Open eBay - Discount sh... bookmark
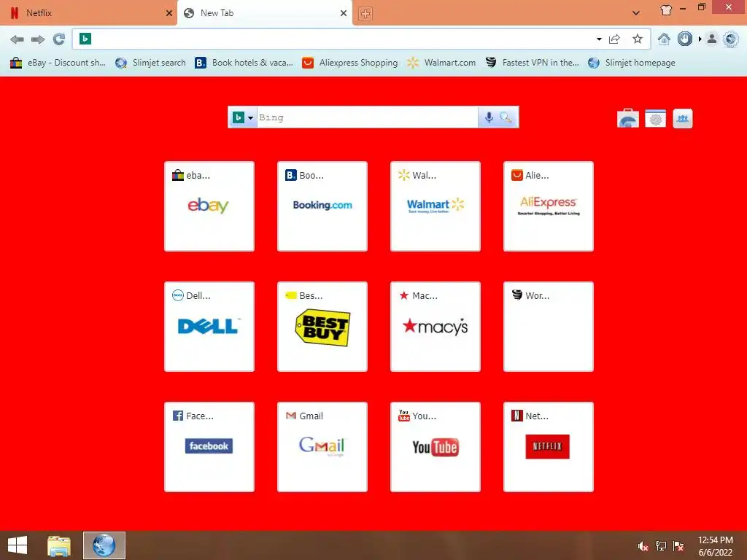The height and width of the screenshot is (560, 747). 58,63
